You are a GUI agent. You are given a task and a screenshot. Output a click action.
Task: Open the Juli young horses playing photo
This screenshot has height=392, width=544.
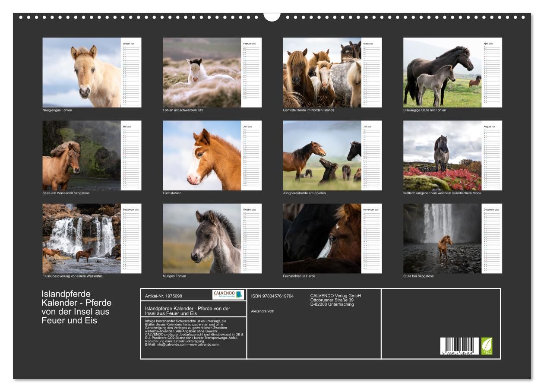[322, 155]
